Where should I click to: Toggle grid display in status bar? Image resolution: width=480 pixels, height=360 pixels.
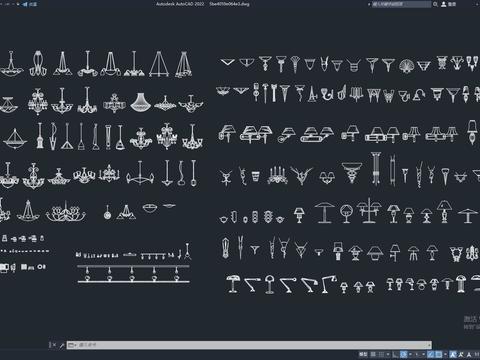click(x=373, y=354)
